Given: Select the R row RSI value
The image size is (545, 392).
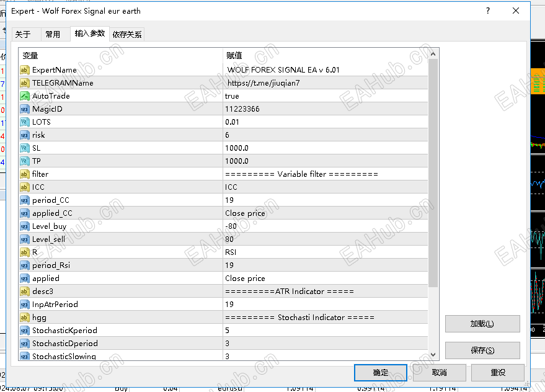Looking at the screenshot, I should coord(231,252).
